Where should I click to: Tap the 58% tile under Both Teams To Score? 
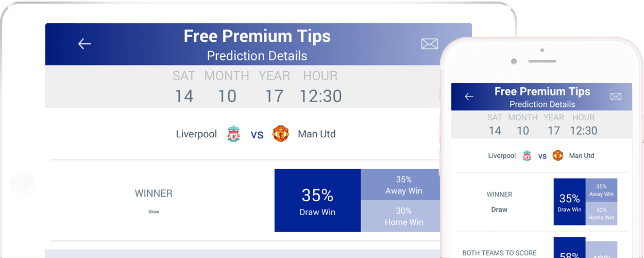click(569, 248)
